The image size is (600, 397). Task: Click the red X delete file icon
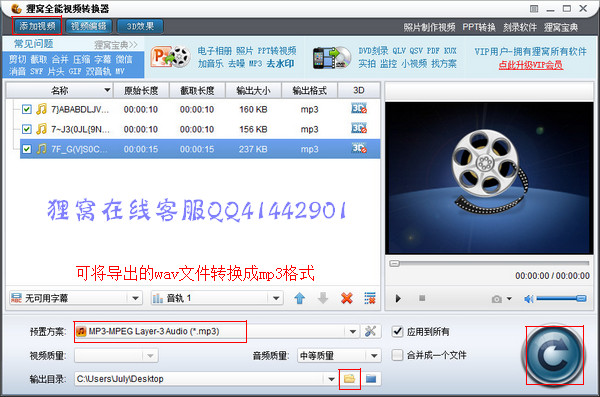tap(347, 298)
